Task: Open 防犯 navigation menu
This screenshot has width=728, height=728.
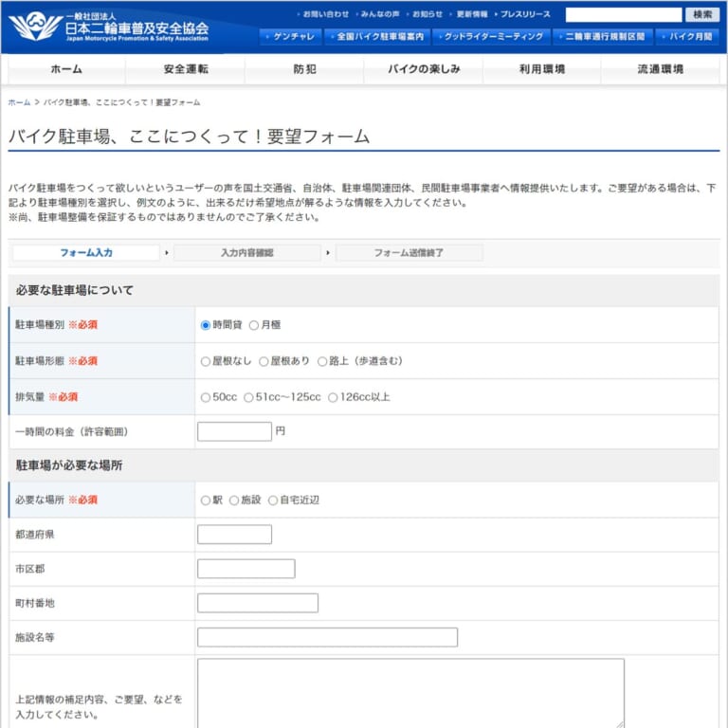Action: pos(304,69)
